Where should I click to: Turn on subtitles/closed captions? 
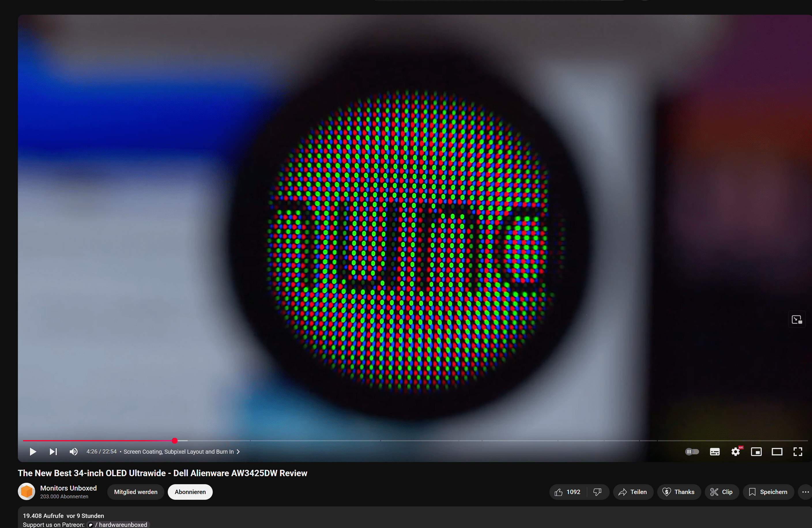pyautogui.click(x=715, y=452)
